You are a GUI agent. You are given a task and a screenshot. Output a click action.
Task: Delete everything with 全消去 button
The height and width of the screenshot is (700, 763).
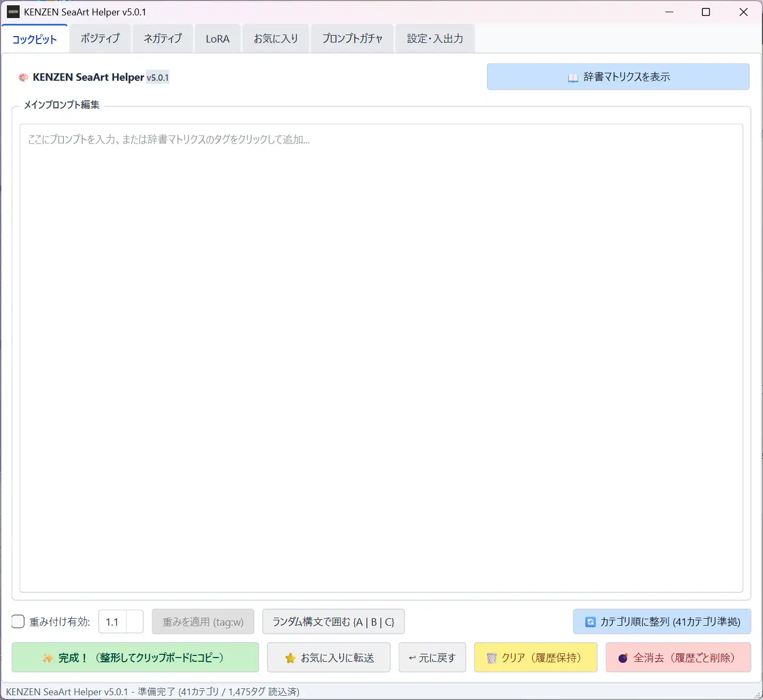click(679, 658)
